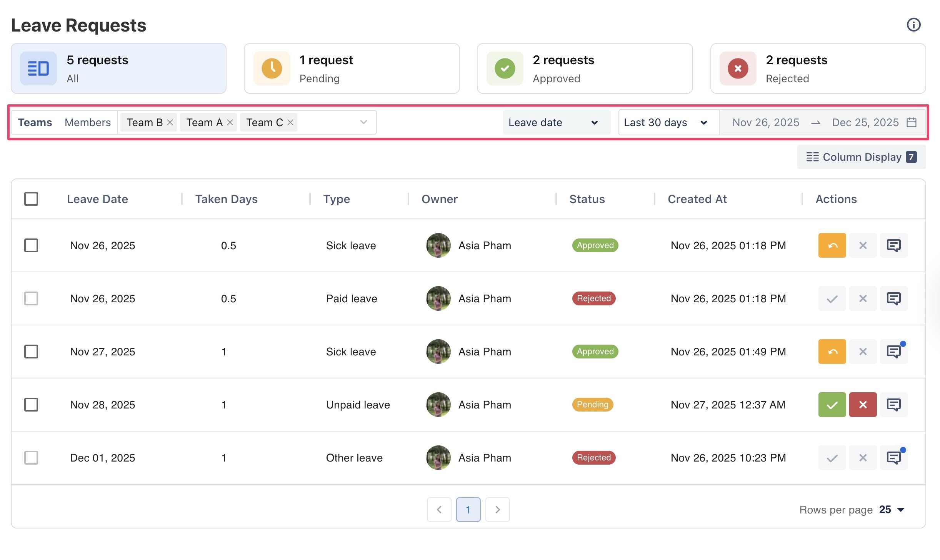Open comments for Dec 01 Other leave

(x=893, y=458)
